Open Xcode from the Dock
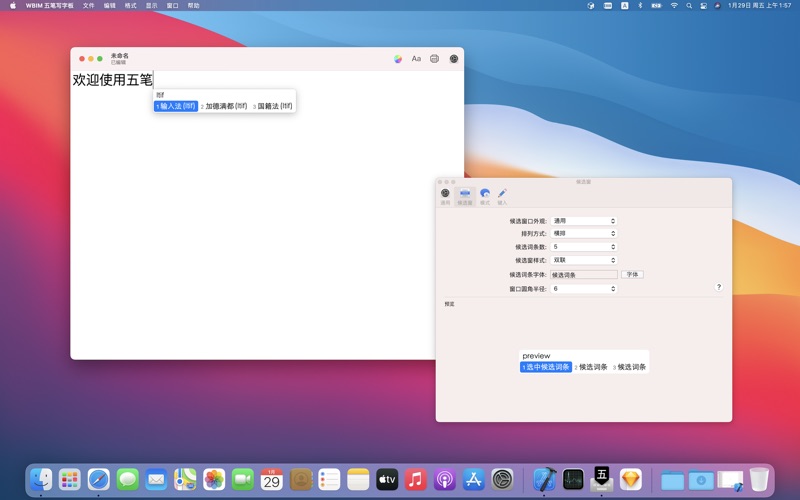The image size is (800, 500). click(x=544, y=480)
